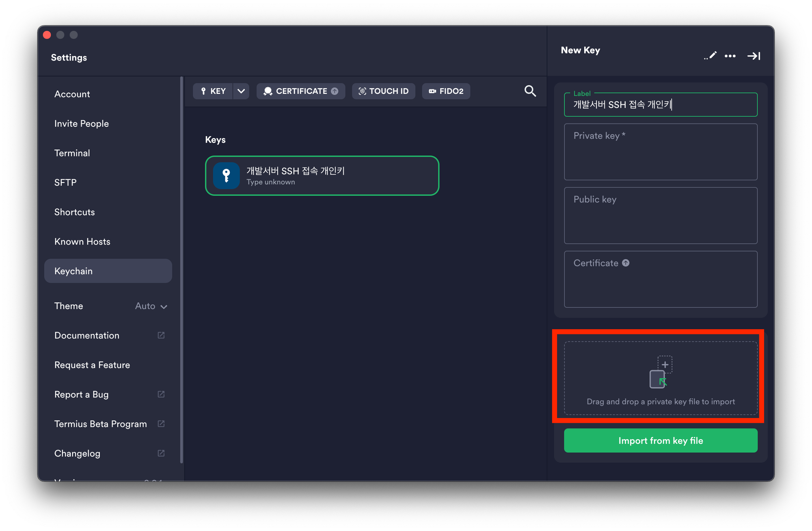Click the CERTIFICATE toolbar button
This screenshot has width=812, height=531.
coord(301,91)
